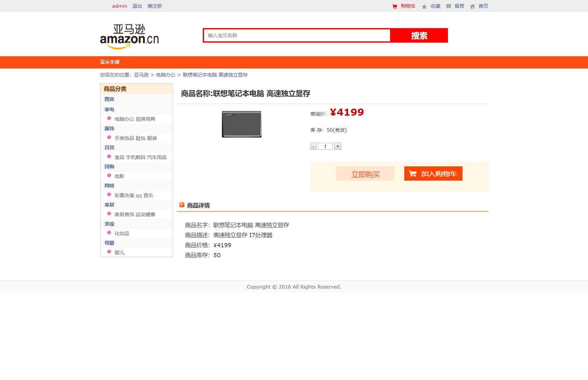
Task: Select 运动健康 subcategory
Action: 145,215
